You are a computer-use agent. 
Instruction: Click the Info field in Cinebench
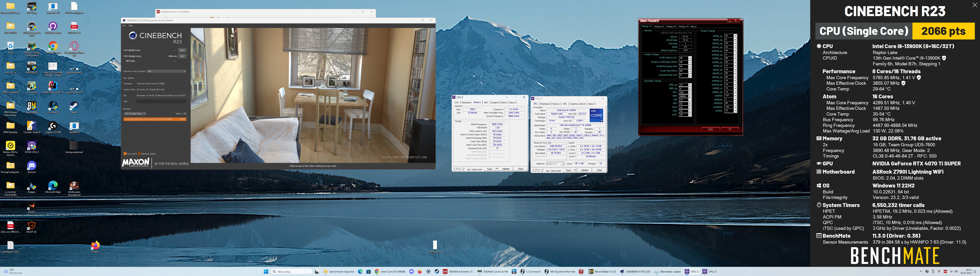coord(161,101)
